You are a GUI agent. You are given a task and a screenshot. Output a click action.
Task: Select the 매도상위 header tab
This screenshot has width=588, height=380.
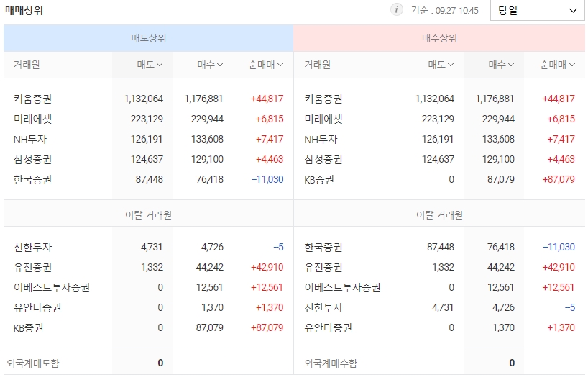149,38
